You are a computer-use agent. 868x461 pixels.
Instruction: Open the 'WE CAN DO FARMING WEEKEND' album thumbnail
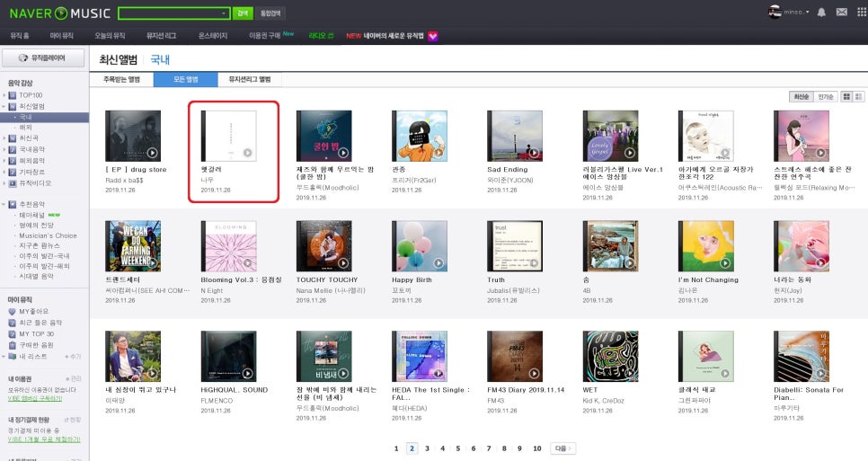coord(133,245)
